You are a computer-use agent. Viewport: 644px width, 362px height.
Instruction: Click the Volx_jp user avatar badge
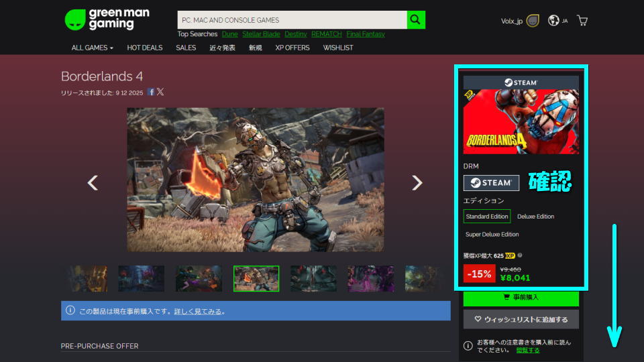click(x=533, y=21)
